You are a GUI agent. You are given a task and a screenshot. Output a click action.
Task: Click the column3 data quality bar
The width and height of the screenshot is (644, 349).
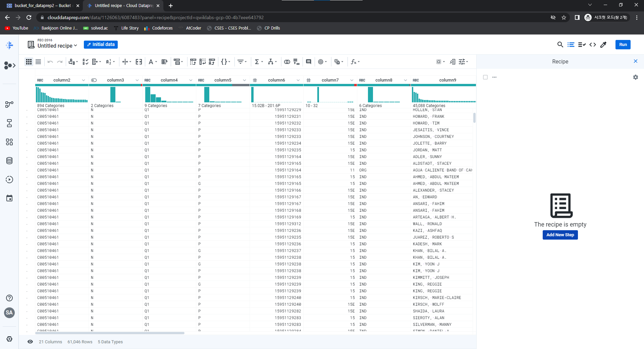[x=115, y=85]
